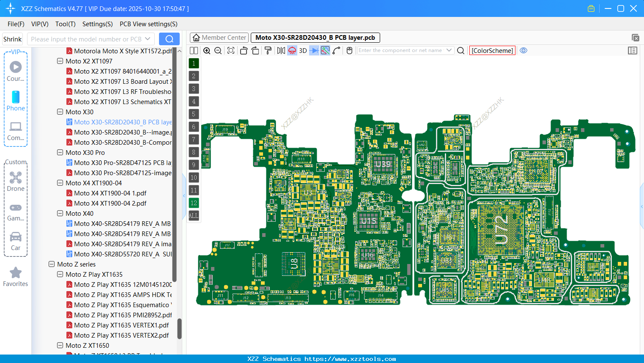This screenshot has height=363, width=644.
Task: Toggle the eye visibility icon near ColorScheme
Action: [523, 50]
